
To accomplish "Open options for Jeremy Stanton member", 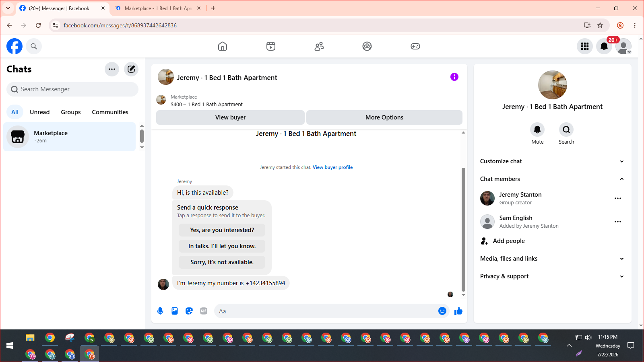I will tap(618, 198).
